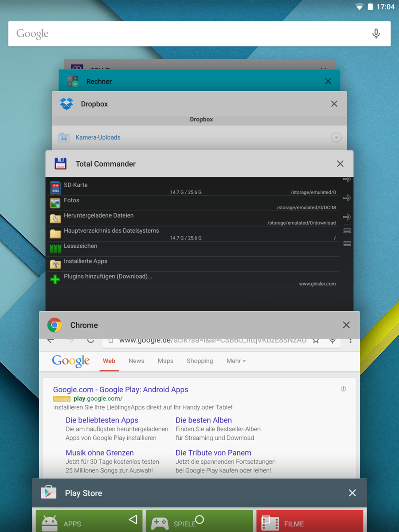Tap the ad info icon

click(343, 389)
